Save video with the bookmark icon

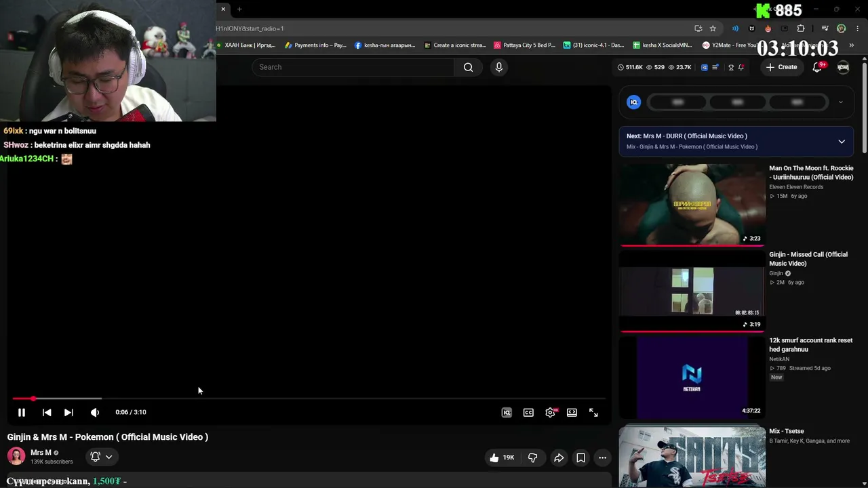[x=581, y=457]
